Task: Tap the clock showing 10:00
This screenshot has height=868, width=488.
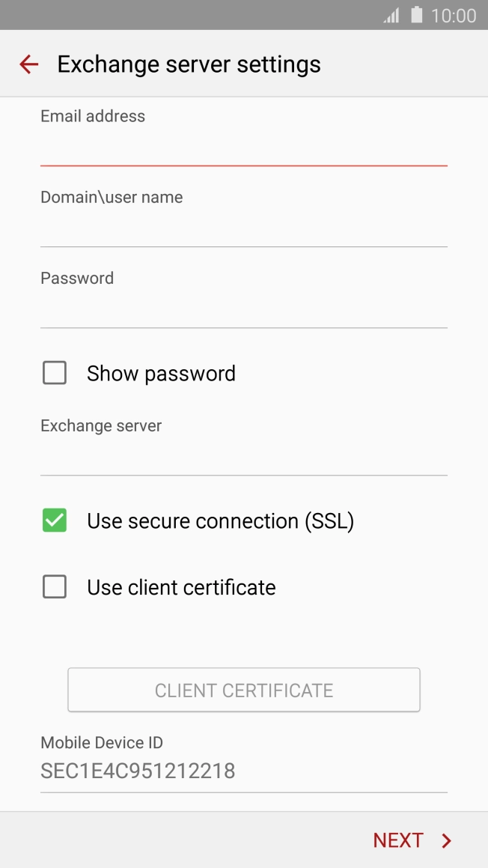Action: pyautogui.click(x=454, y=16)
